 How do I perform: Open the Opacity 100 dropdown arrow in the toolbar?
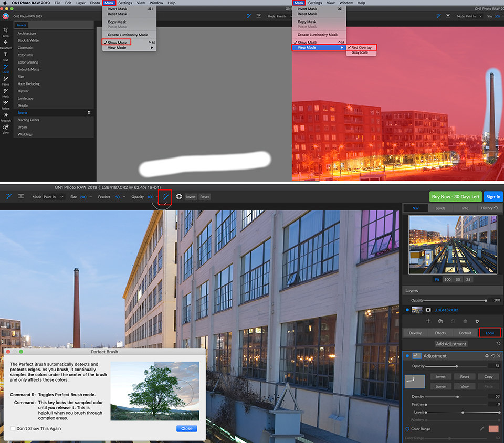point(157,197)
